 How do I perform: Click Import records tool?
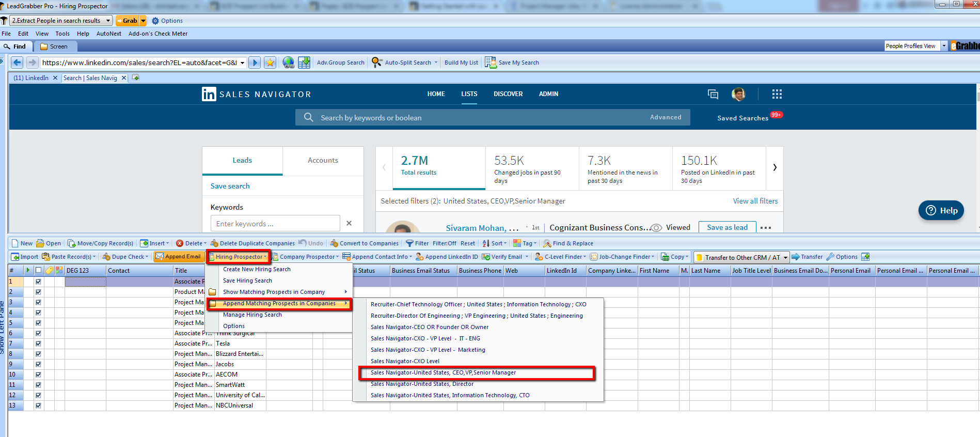point(25,257)
